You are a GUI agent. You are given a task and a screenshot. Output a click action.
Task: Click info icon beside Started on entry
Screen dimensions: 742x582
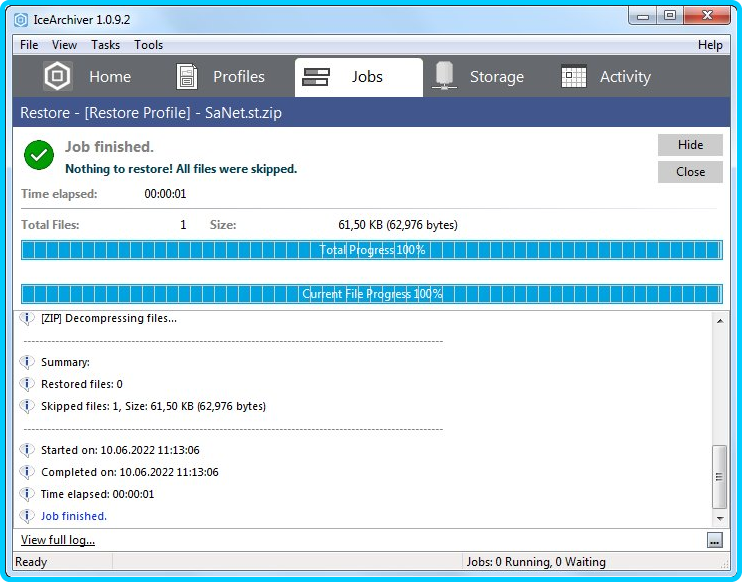pos(27,450)
